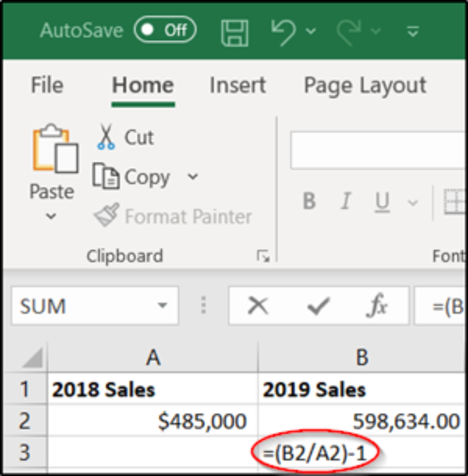This screenshot has width=468, height=476.
Task: Select the Format Painter brush
Action: point(106,215)
